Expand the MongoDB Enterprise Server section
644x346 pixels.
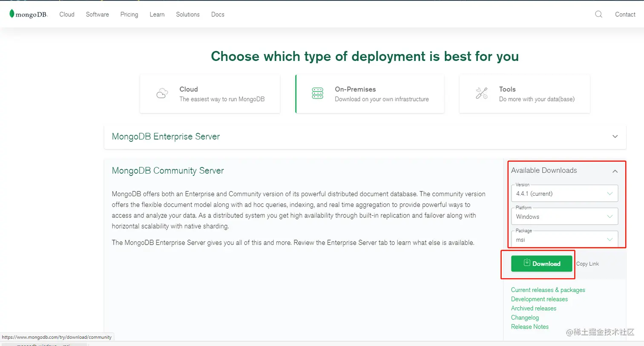pos(365,137)
